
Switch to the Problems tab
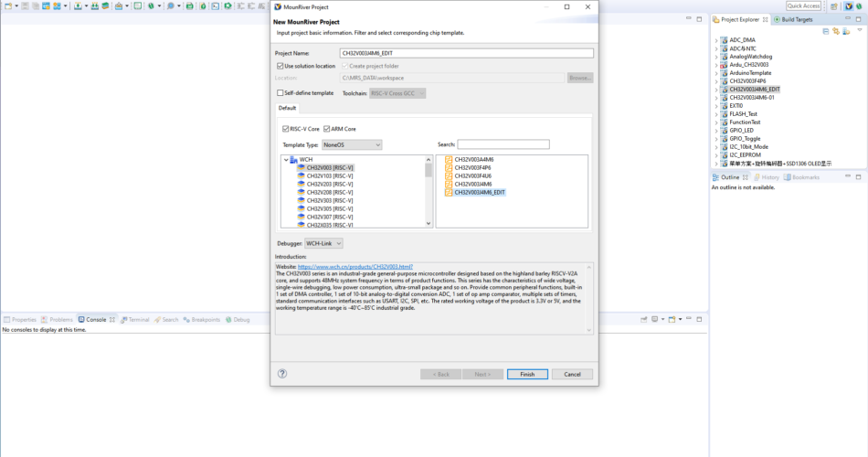pos(57,320)
